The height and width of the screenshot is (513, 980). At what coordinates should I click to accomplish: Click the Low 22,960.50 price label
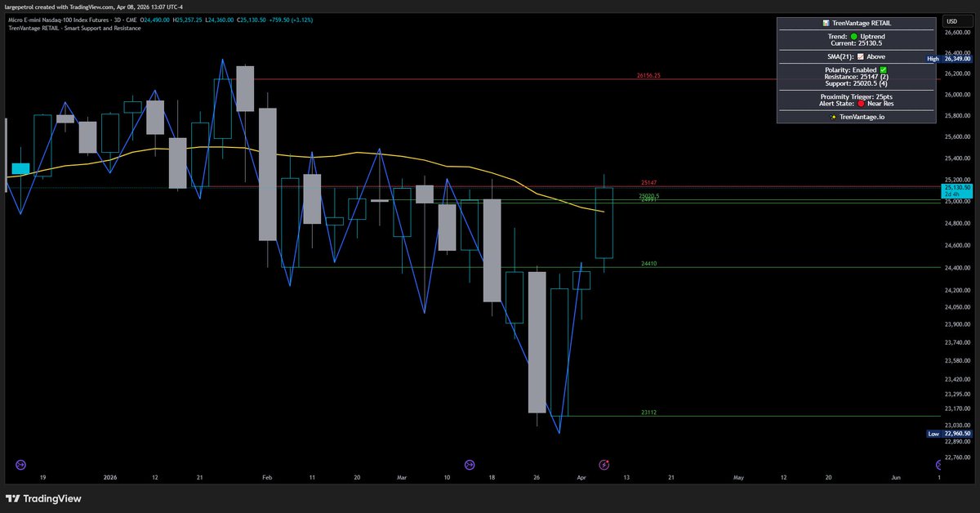[949, 434]
